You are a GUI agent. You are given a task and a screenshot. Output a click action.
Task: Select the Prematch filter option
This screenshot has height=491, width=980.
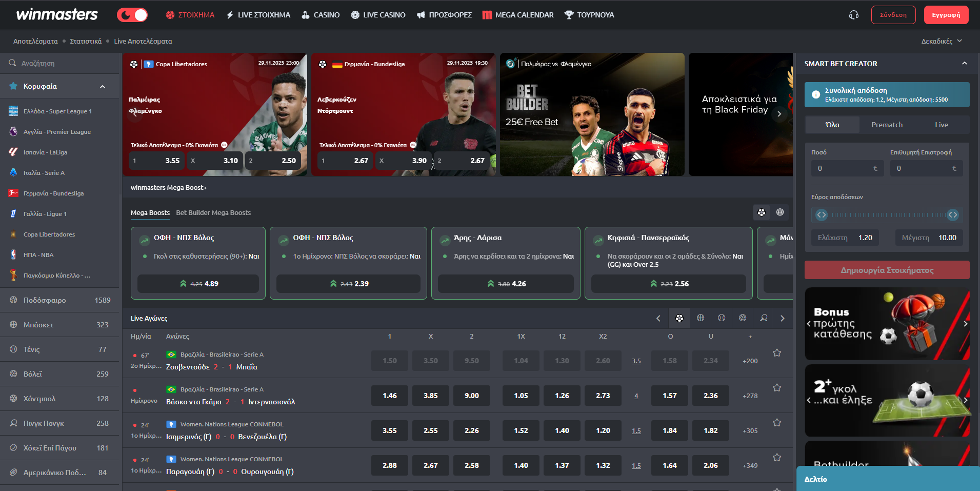coord(887,125)
